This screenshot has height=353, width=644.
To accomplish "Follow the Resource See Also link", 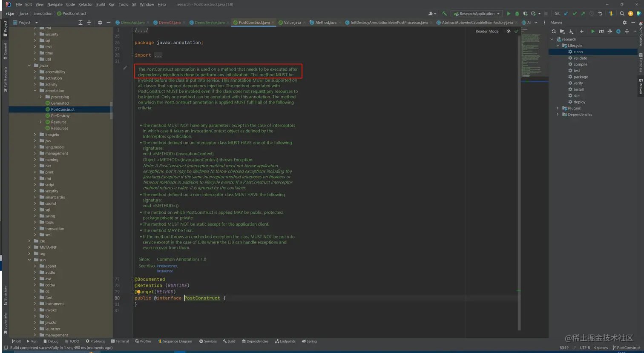I will tap(165, 271).
